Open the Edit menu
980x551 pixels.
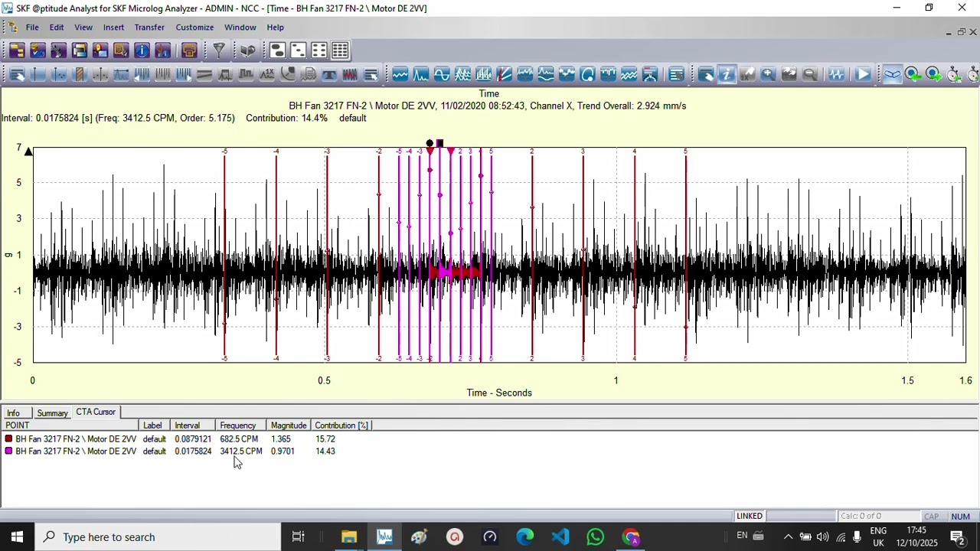(x=57, y=28)
